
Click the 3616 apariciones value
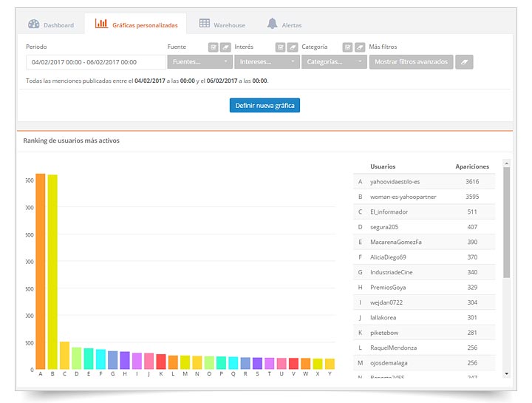coord(472,182)
